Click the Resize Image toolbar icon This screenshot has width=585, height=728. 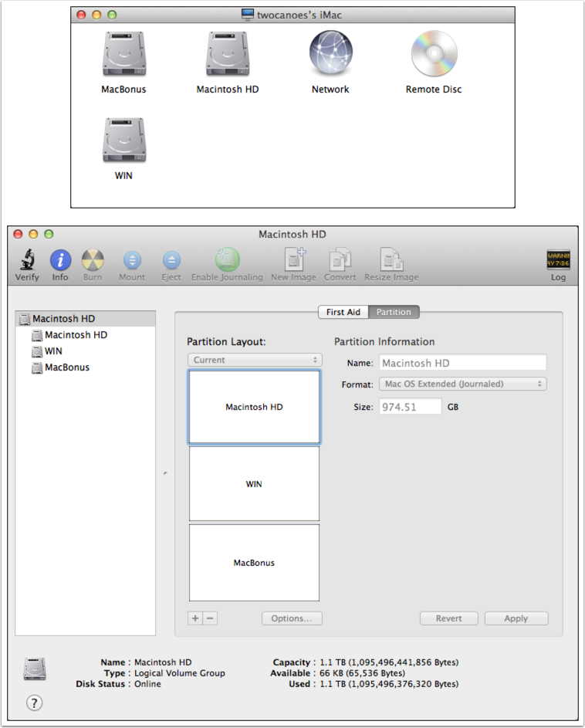[x=391, y=259]
